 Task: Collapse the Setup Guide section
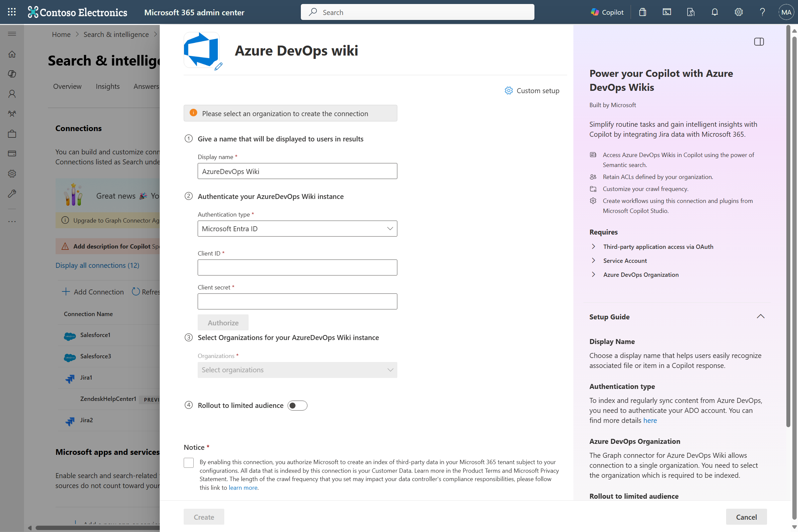point(760,316)
